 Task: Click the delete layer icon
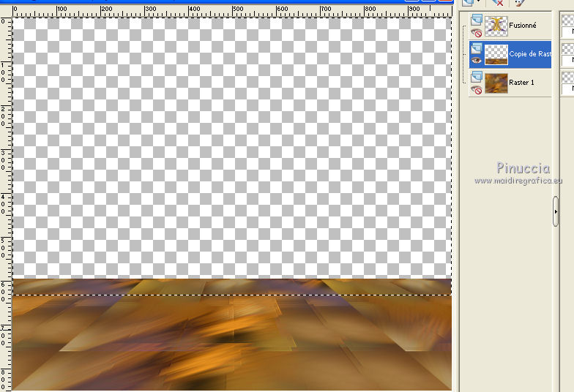498,3
